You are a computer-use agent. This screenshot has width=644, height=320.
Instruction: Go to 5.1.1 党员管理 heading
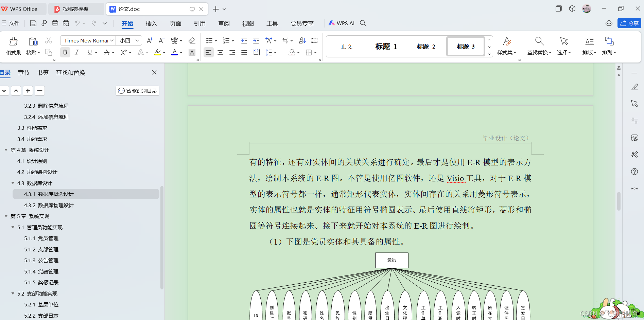point(41,238)
